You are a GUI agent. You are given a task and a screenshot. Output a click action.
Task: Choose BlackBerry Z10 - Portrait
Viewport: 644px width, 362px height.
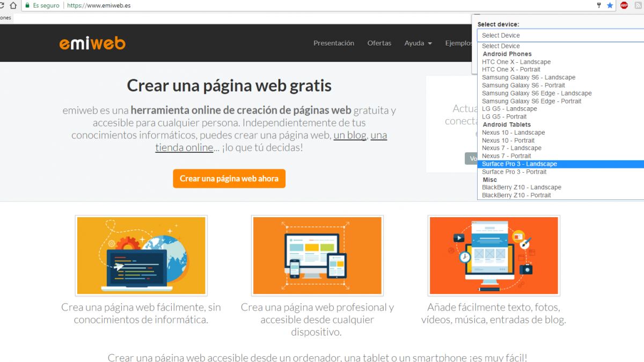point(560,195)
